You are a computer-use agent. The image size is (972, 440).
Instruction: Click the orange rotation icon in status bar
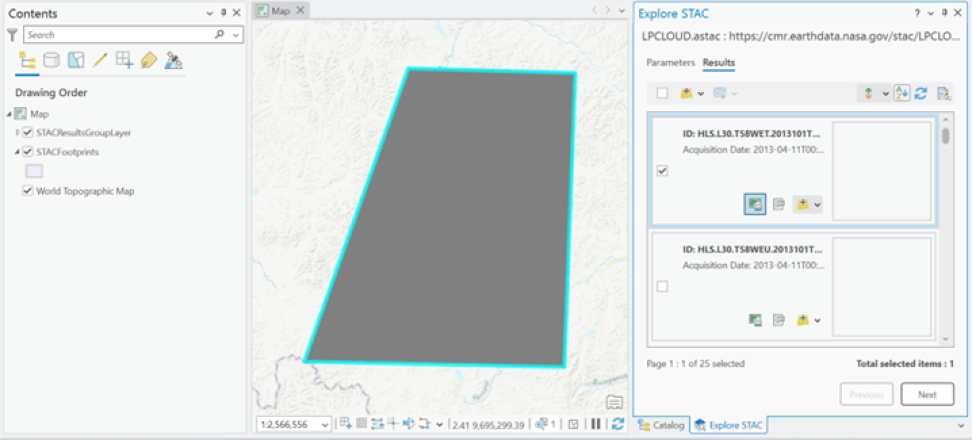click(425, 424)
